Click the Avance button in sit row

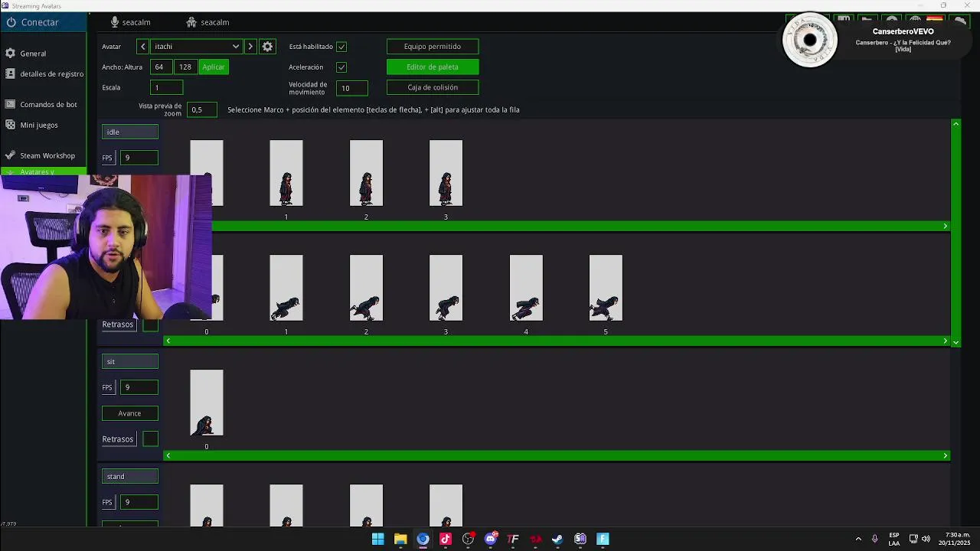pyautogui.click(x=130, y=413)
